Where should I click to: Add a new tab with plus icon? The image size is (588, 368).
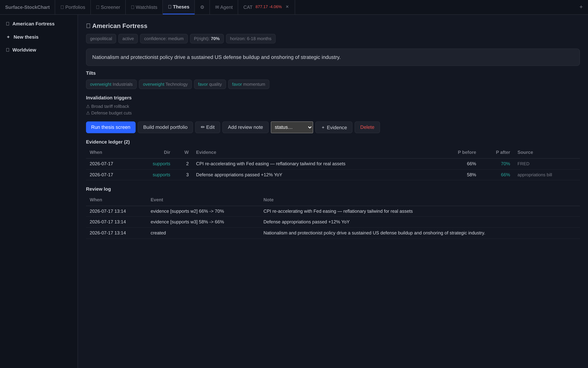click(581, 7)
